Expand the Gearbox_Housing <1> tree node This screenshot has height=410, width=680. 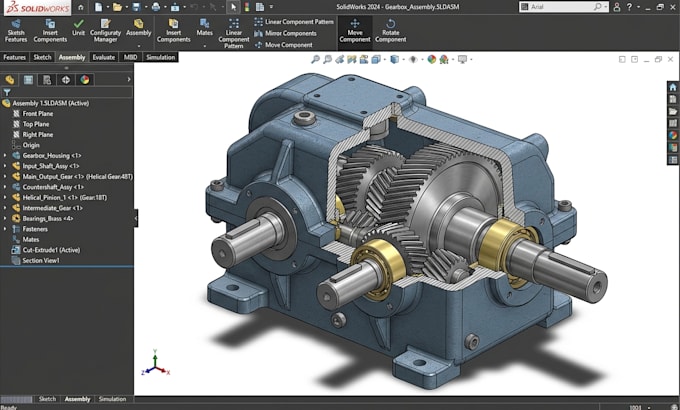5,155
